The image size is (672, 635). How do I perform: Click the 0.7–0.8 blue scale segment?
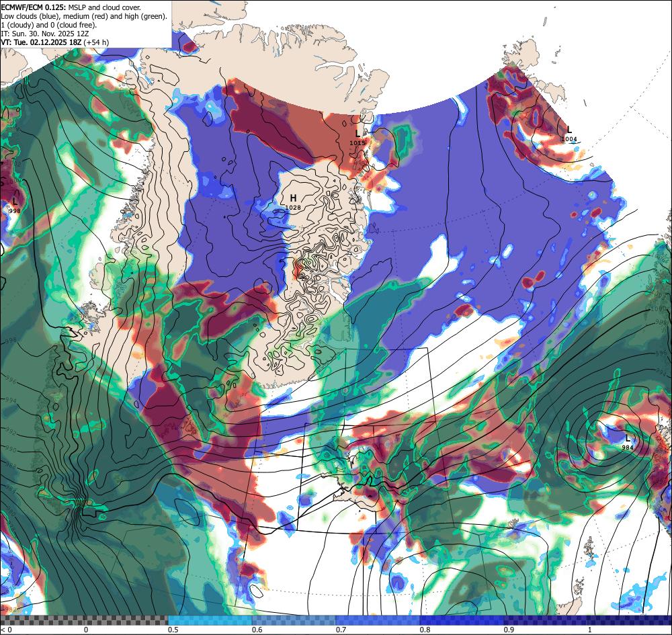tap(378, 620)
